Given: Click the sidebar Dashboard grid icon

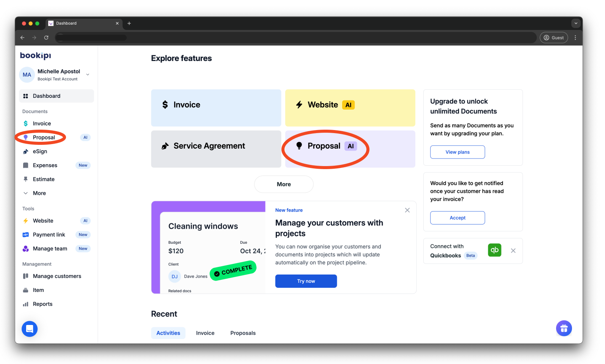Looking at the screenshot, I should coord(26,96).
